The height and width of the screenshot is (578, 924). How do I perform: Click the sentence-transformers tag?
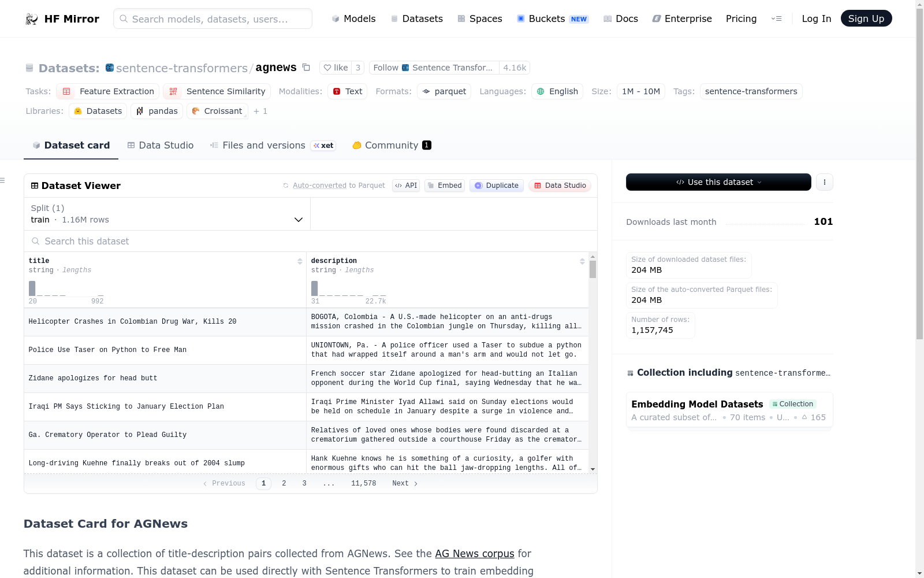click(751, 91)
